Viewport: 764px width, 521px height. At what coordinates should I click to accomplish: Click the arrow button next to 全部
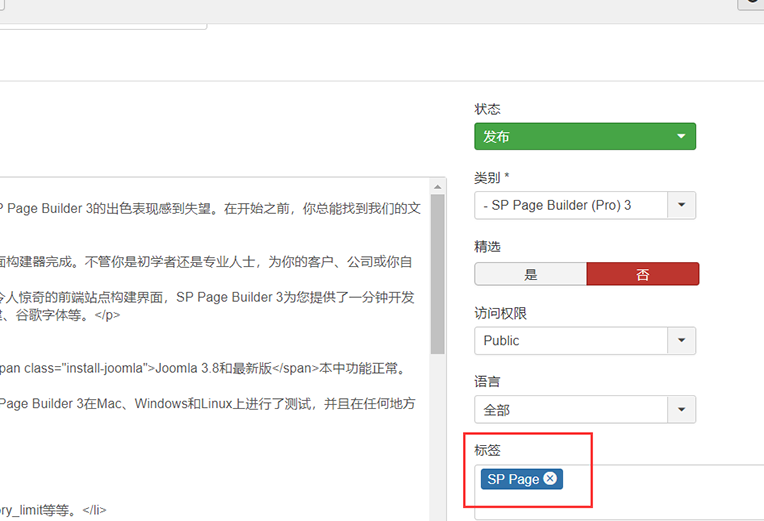(681, 409)
